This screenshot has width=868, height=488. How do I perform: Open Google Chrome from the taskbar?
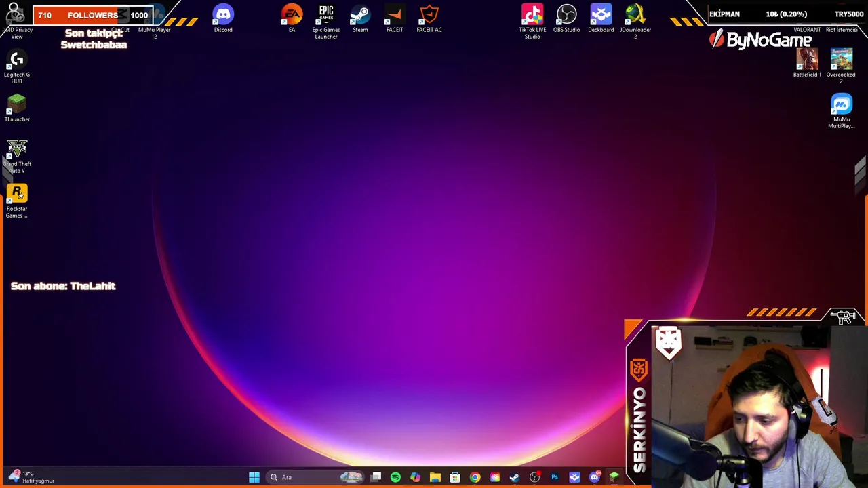pyautogui.click(x=475, y=477)
